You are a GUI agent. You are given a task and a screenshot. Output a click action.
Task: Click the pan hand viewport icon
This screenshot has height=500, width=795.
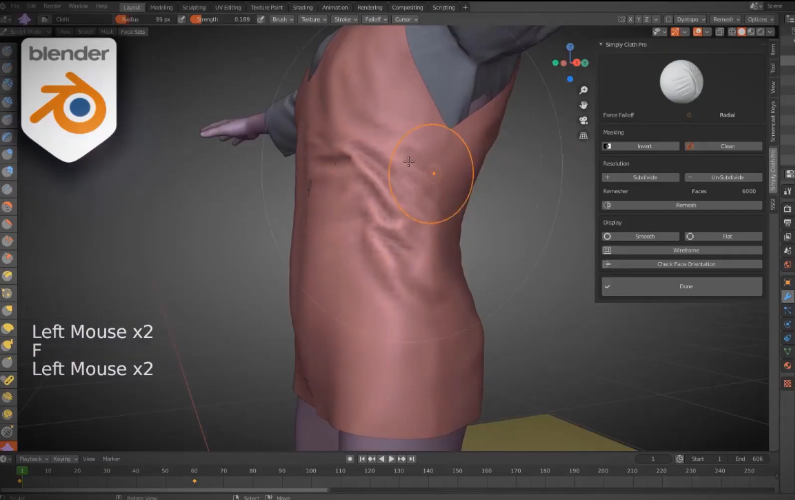(x=584, y=105)
